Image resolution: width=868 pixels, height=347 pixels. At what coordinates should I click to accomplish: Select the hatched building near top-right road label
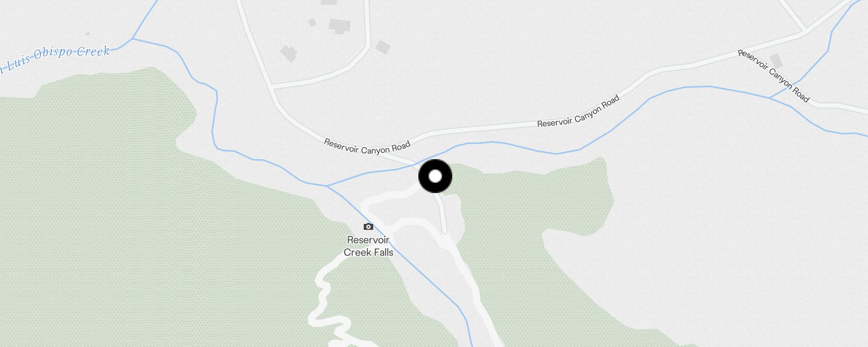pos(776,61)
